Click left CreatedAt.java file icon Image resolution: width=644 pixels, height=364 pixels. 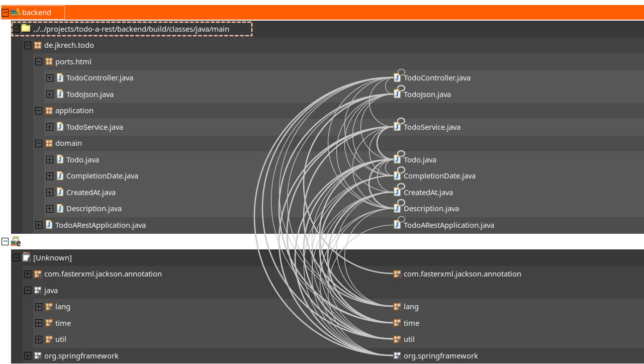[x=60, y=192]
